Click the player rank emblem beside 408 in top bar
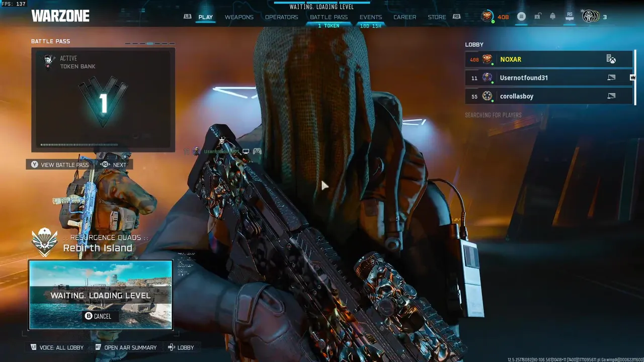644x362 pixels. 487,17
